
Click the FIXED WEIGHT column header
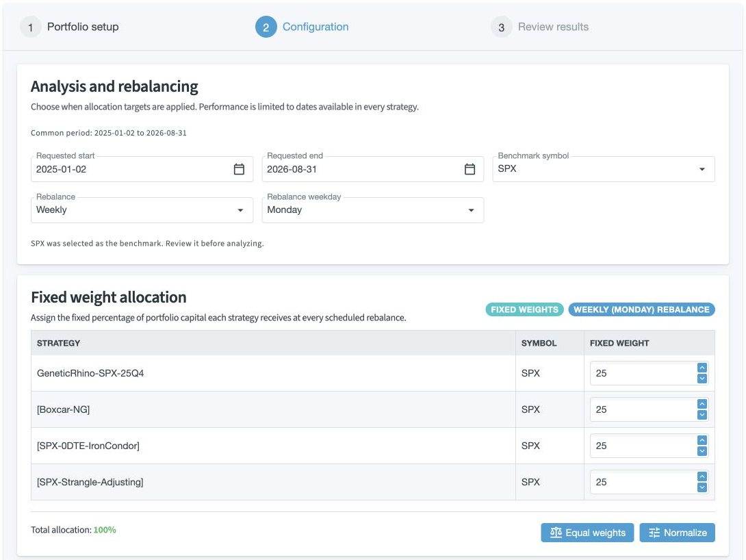tap(619, 343)
